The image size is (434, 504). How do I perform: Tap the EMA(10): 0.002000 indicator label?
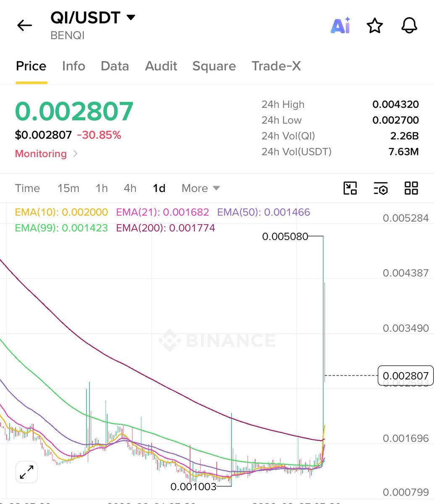tap(61, 212)
